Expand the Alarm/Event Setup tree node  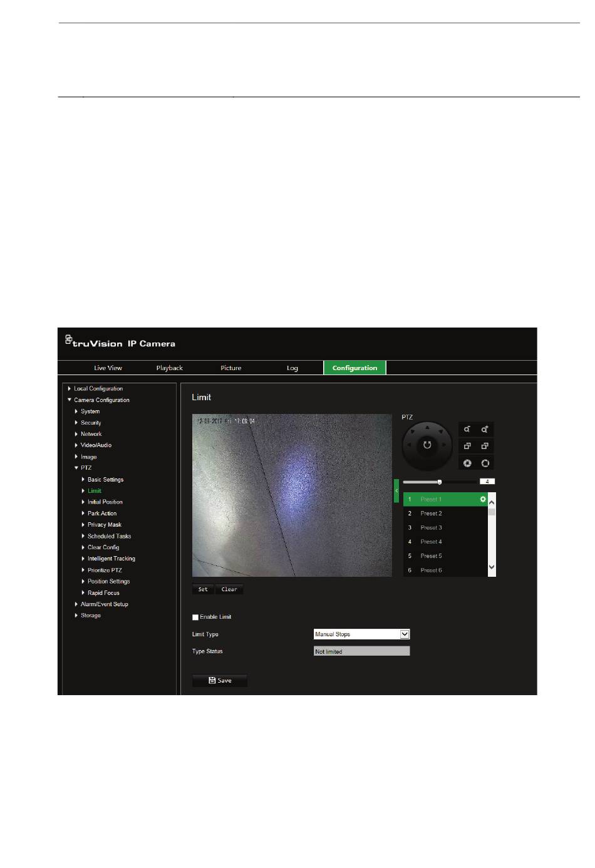[x=76, y=604]
